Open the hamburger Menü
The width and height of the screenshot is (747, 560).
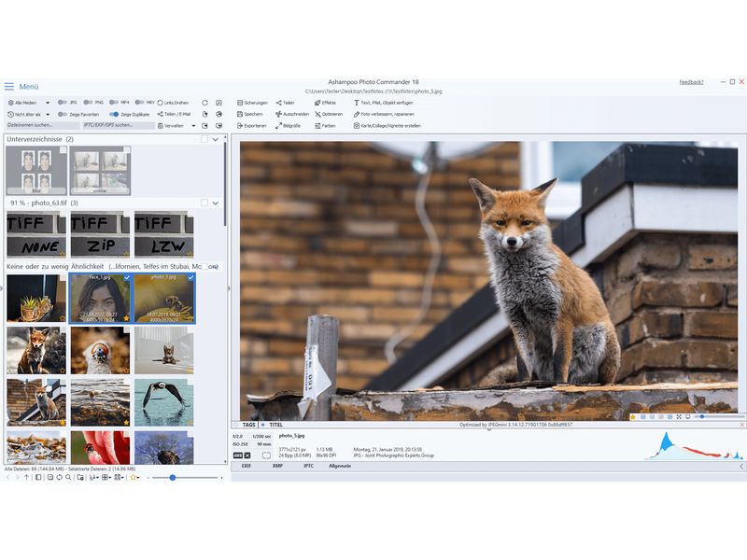[x=9, y=86]
